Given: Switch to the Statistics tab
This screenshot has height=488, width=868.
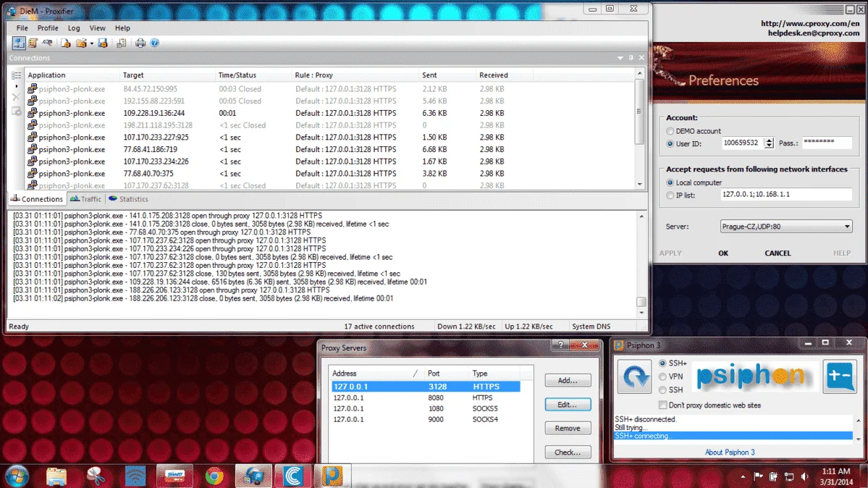Looking at the screenshot, I should pos(128,199).
